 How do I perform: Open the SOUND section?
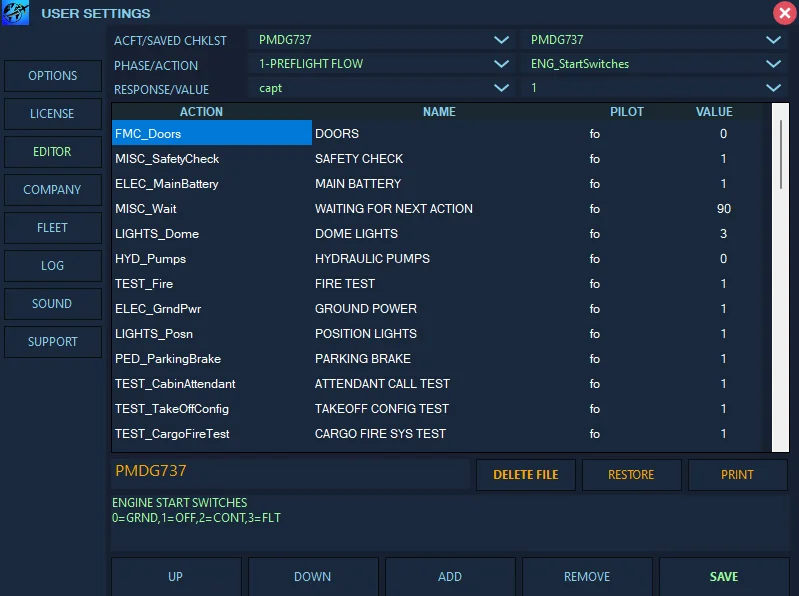pos(53,304)
